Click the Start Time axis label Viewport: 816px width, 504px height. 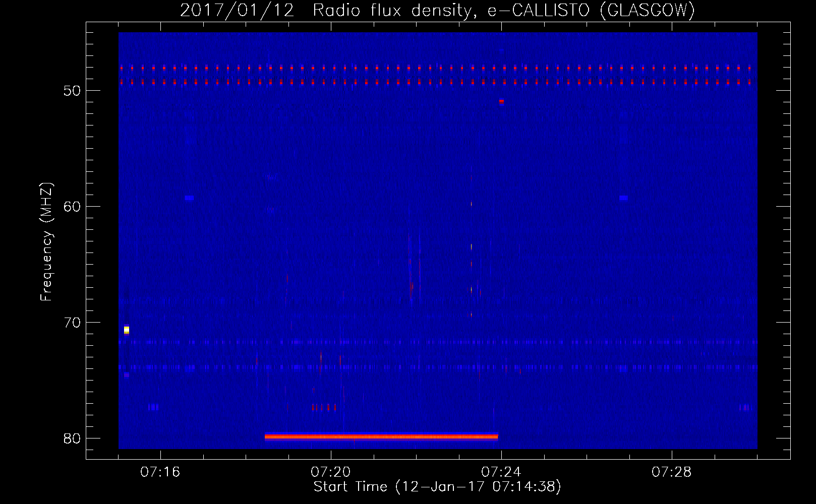pyautogui.click(x=437, y=487)
